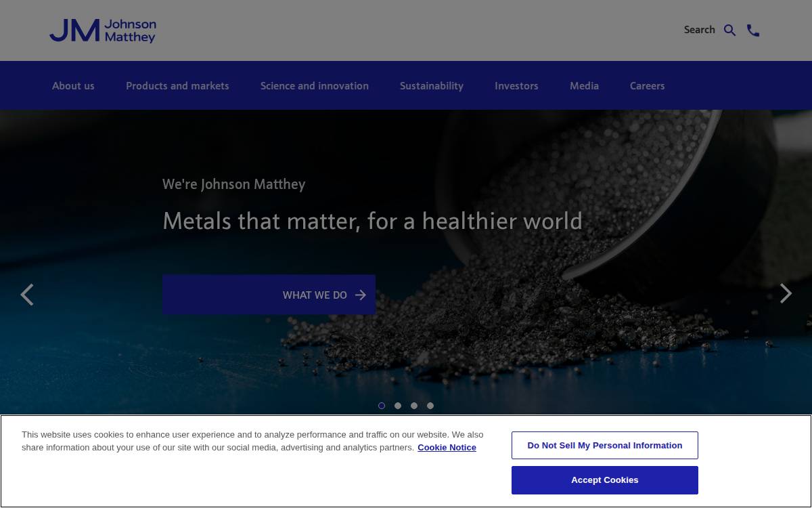Select the first carousel dot
This screenshot has width=812, height=508.
382,406
